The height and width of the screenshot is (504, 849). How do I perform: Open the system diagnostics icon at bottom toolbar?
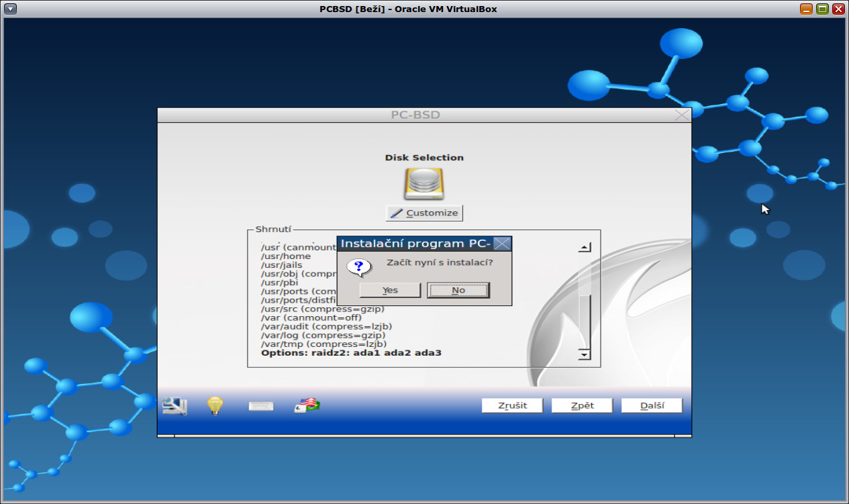(173, 405)
